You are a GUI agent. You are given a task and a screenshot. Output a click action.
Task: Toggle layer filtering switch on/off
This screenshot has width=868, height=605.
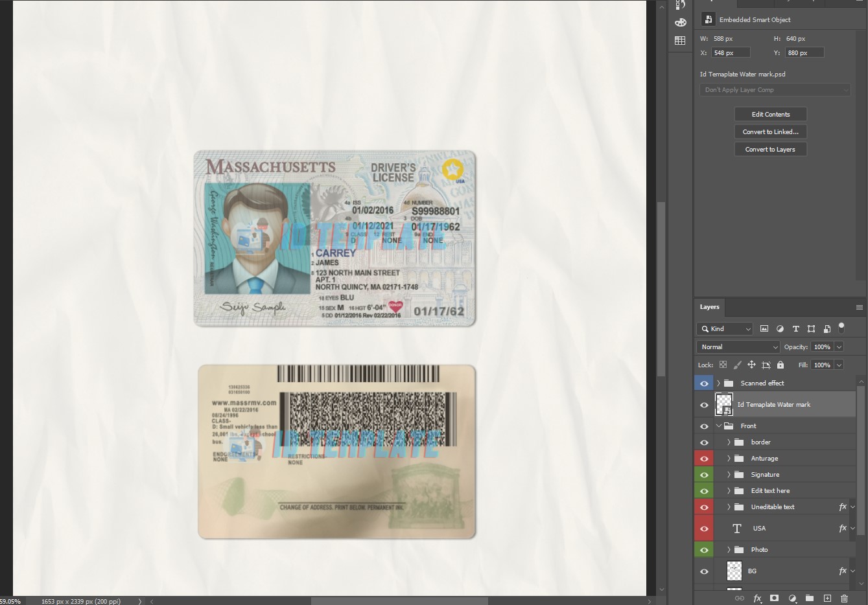841,327
